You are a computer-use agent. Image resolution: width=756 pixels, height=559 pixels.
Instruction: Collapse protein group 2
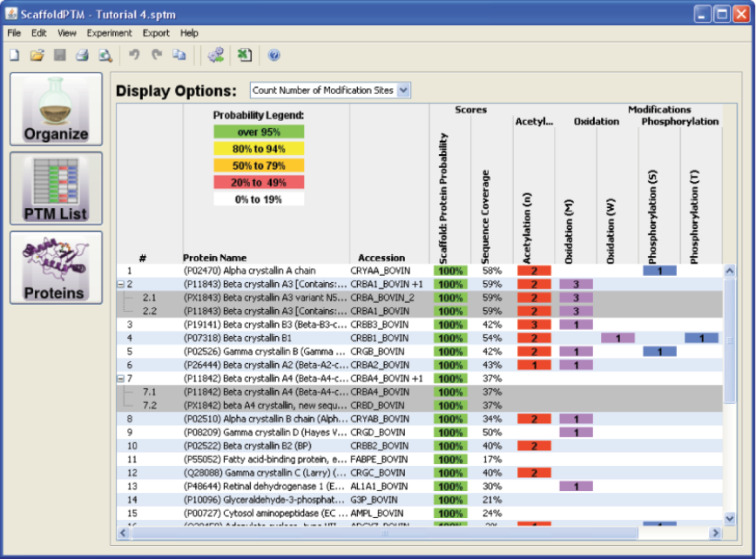pyautogui.click(x=120, y=285)
